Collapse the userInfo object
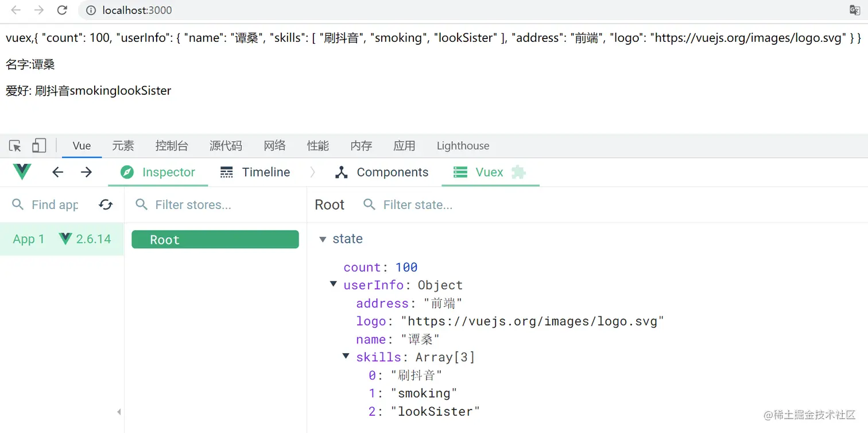The height and width of the screenshot is (433, 868). (333, 284)
